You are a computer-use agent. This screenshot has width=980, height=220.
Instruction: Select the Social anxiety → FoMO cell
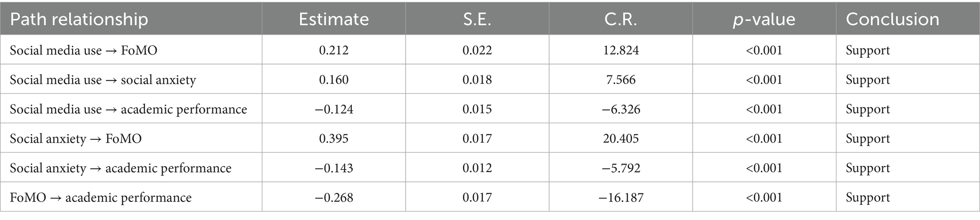tap(76, 138)
